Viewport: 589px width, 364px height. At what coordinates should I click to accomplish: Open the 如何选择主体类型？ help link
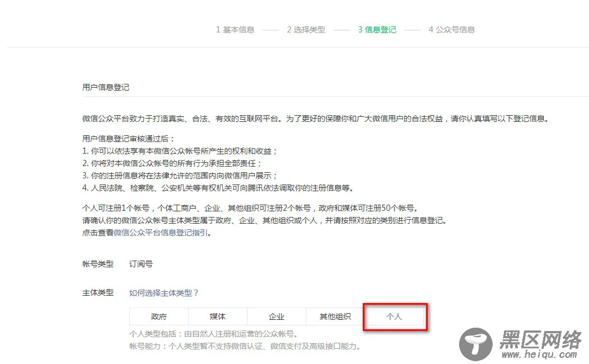click(x=164, y=292)
